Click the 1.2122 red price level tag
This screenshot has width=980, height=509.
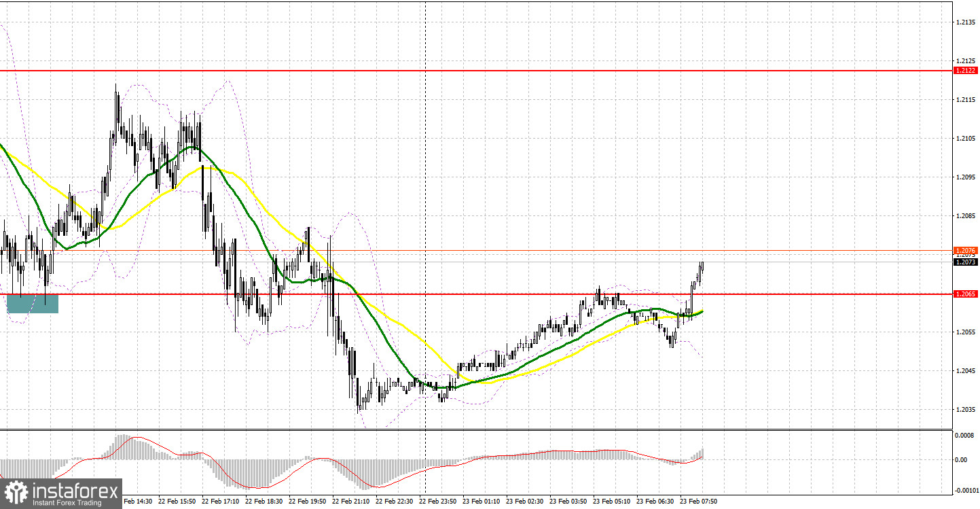(966, 70)
